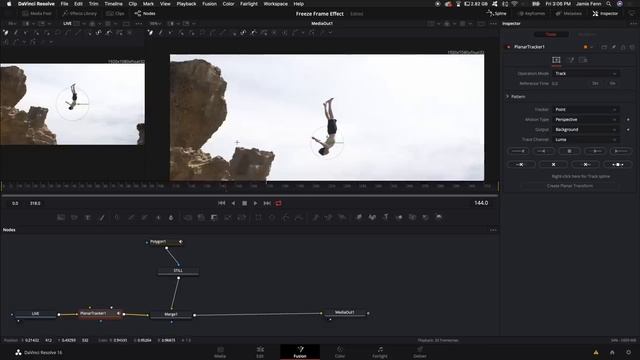Open the Playback menu
640x360 pixels.
click(186, 4)
